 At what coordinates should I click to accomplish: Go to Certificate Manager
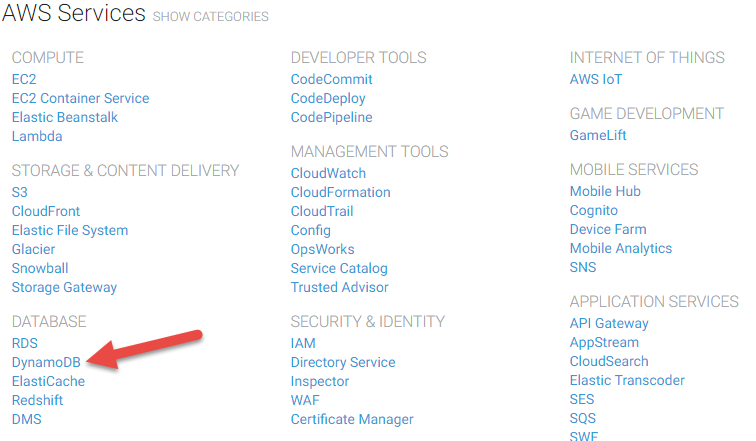[x=352, y=419]
